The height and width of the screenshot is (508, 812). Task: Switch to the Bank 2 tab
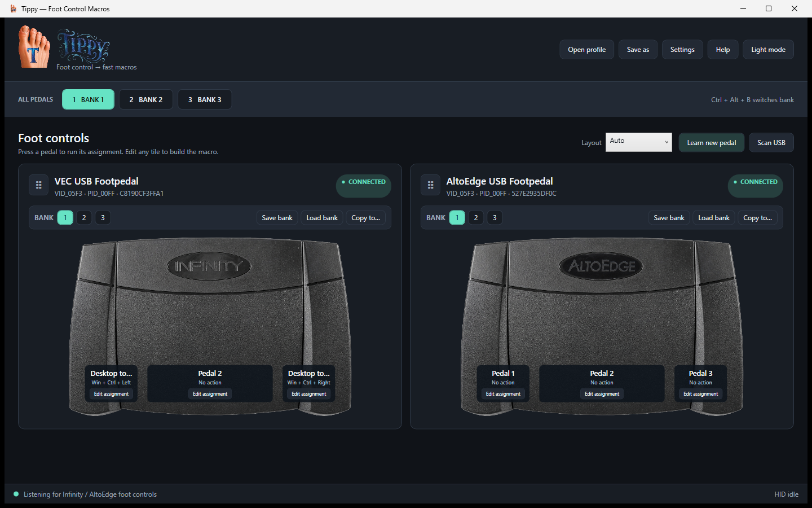[146, 99]
